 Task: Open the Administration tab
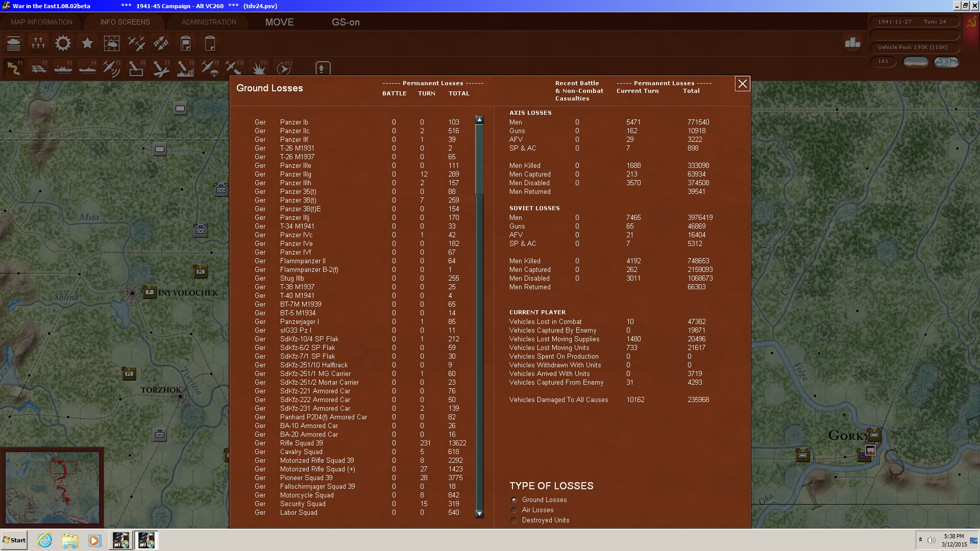click(209, 22)
